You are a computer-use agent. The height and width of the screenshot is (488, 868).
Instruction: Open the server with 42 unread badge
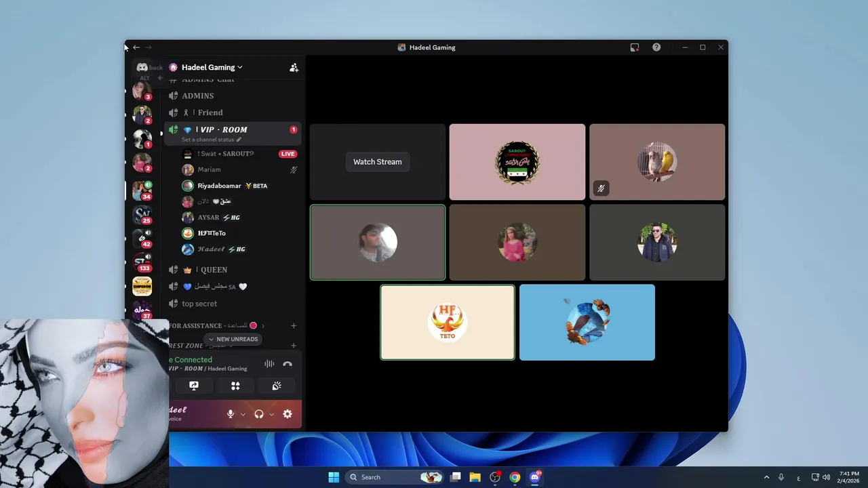(142, 239)
